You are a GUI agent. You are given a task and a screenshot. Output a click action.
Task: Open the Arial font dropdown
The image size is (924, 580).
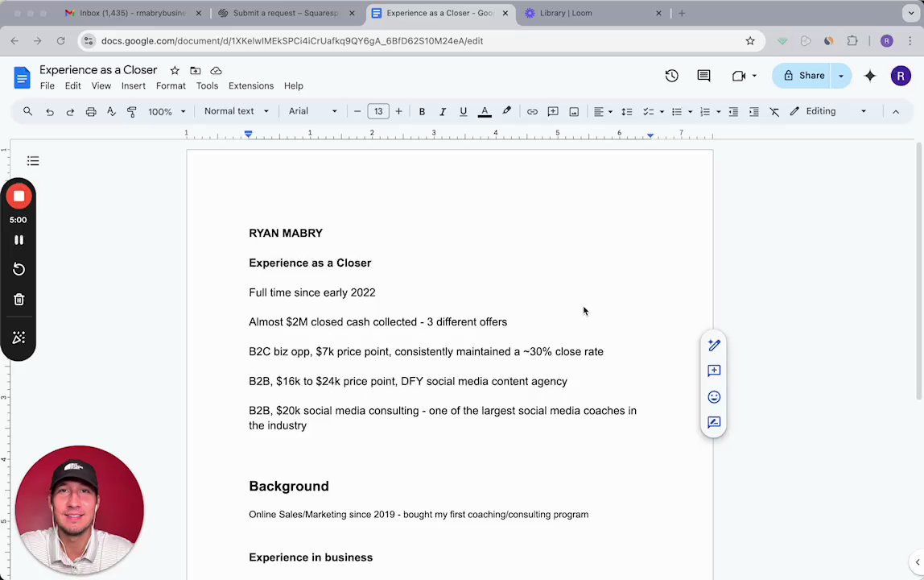(313, 111)
